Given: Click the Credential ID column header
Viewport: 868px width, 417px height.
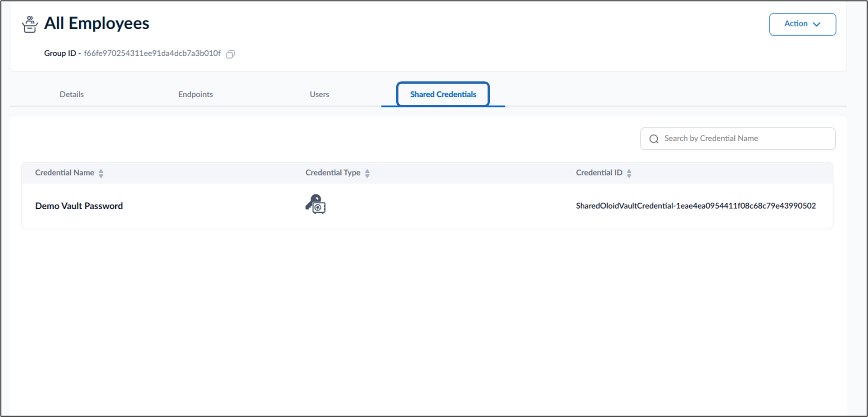Looking at the screenshot, I should click(599, 173).
